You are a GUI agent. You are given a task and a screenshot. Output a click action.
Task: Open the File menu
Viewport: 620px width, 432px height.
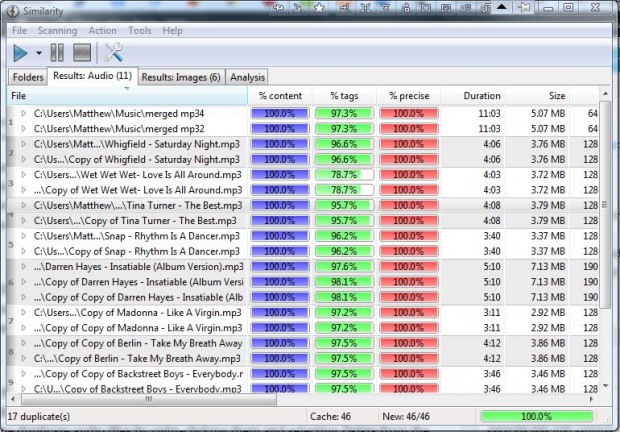point(19,30)
